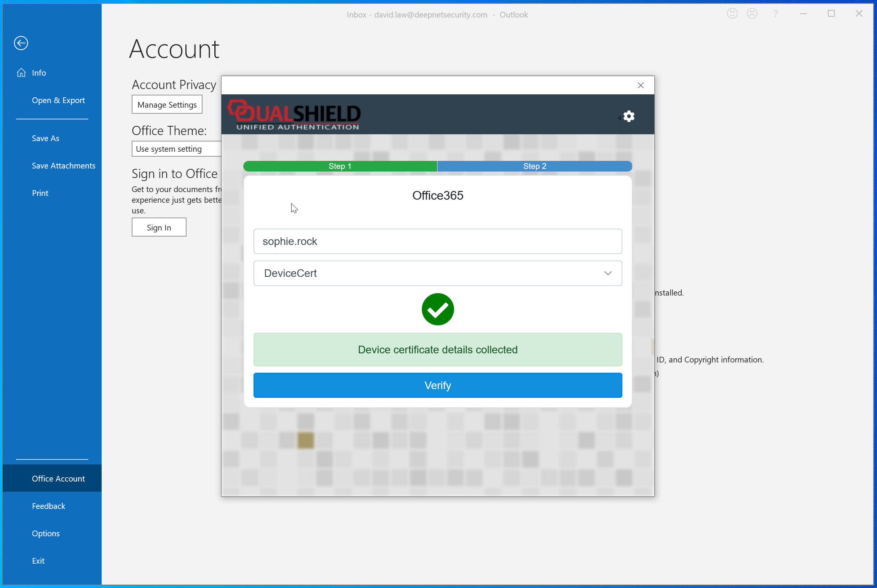Click the smiley face feedback icon
The image size is (877, 588).
(732, 14)
